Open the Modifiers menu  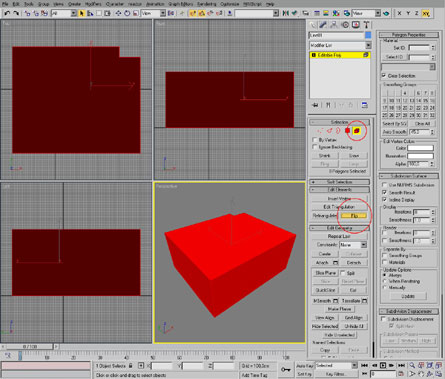(93, 4)
